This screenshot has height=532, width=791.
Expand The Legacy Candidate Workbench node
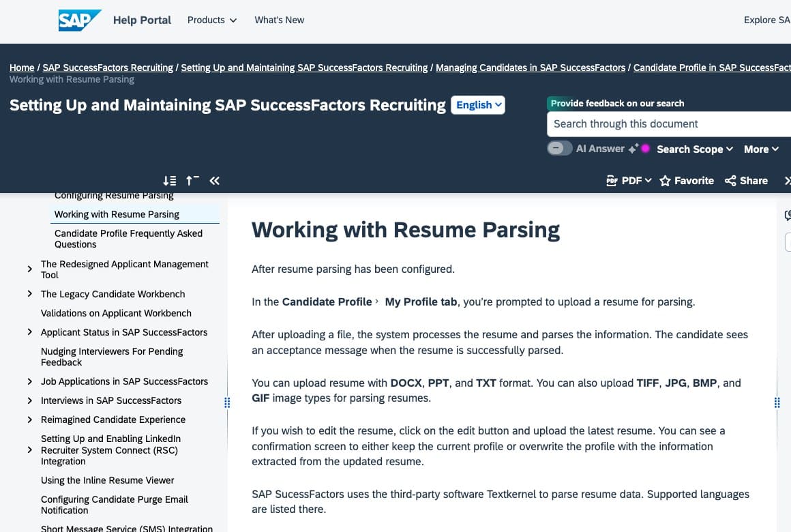pos(30,294)
